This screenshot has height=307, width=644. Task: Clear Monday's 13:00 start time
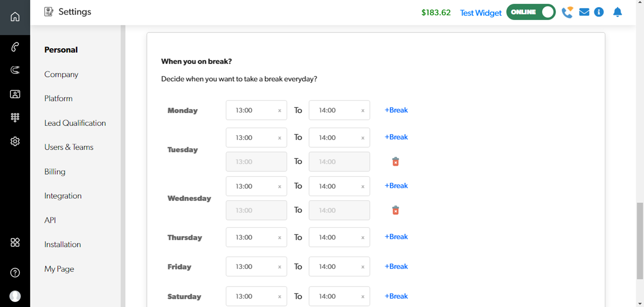pyautogui.click(x=279, y=111)
